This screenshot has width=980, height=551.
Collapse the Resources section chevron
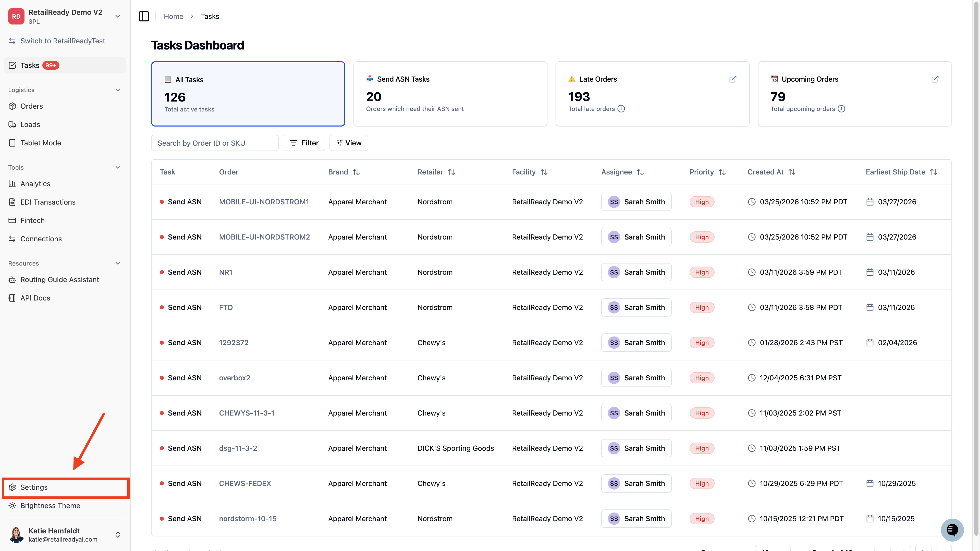(118, 263)
